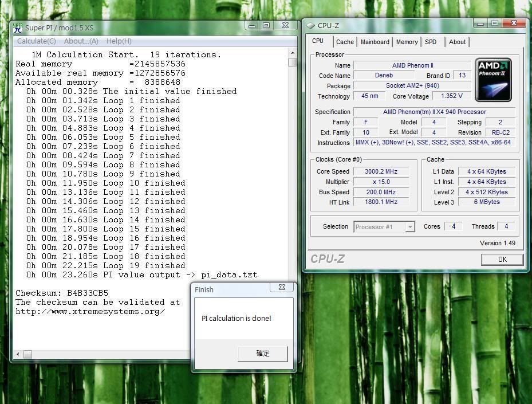
Task: Click the Revision value RB-C2
Action: click(x=501, y=132)
